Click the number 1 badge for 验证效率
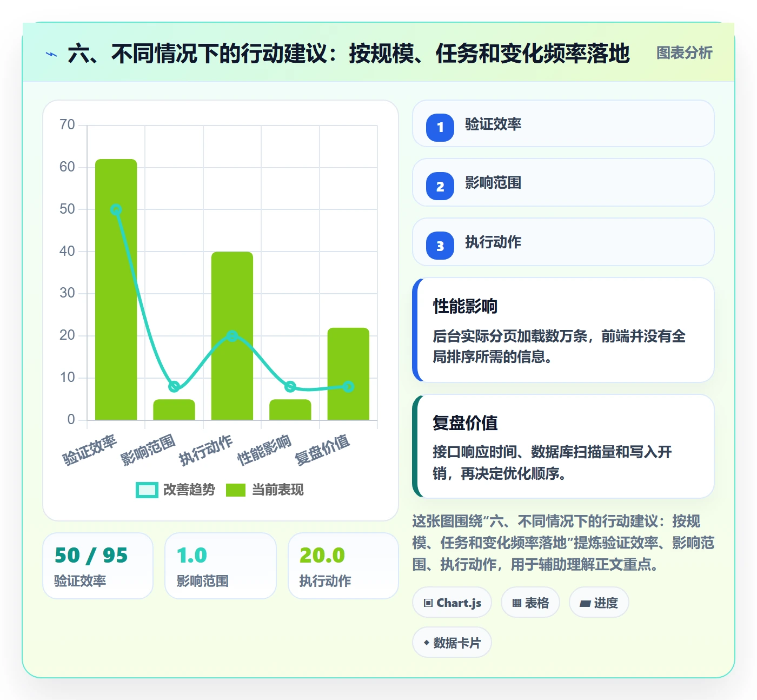 [440, 128]
